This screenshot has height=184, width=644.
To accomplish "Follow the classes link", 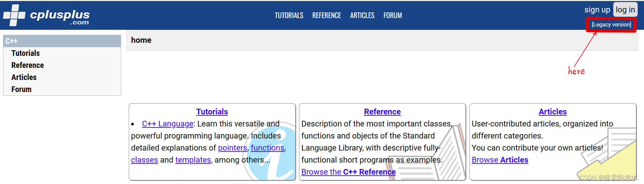I will click(144, 160).
